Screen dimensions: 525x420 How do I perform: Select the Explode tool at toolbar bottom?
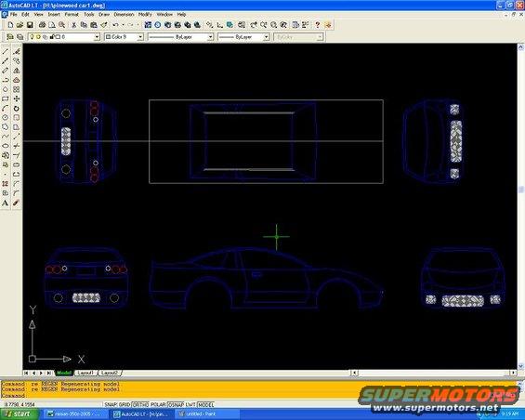(x=17, y=203)
